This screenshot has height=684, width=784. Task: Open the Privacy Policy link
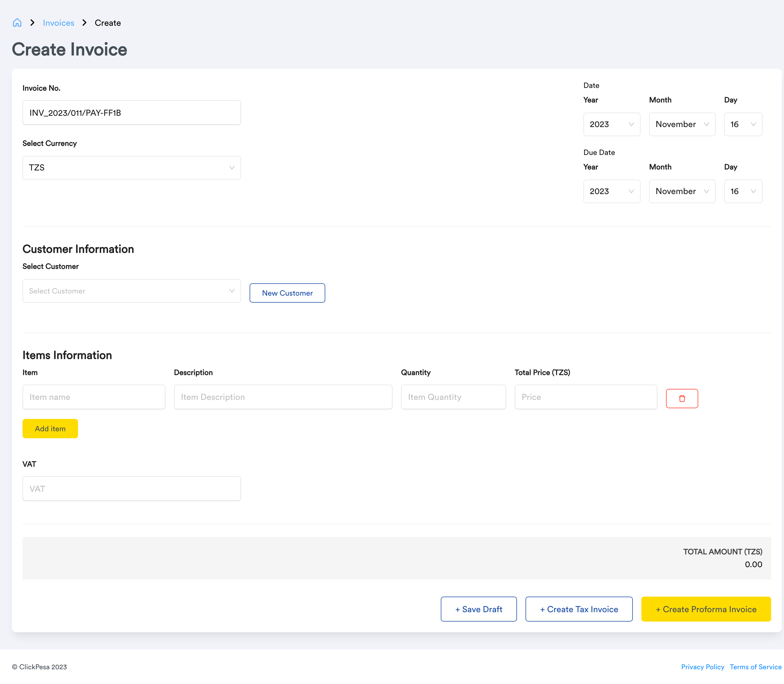click(702, 667)
